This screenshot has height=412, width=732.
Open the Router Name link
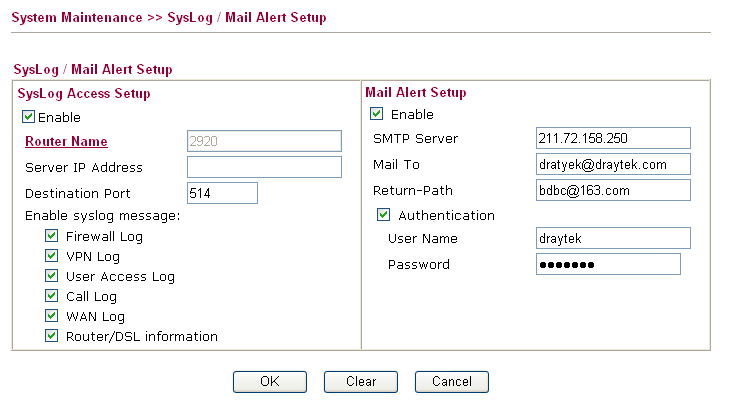coord(66,142)
